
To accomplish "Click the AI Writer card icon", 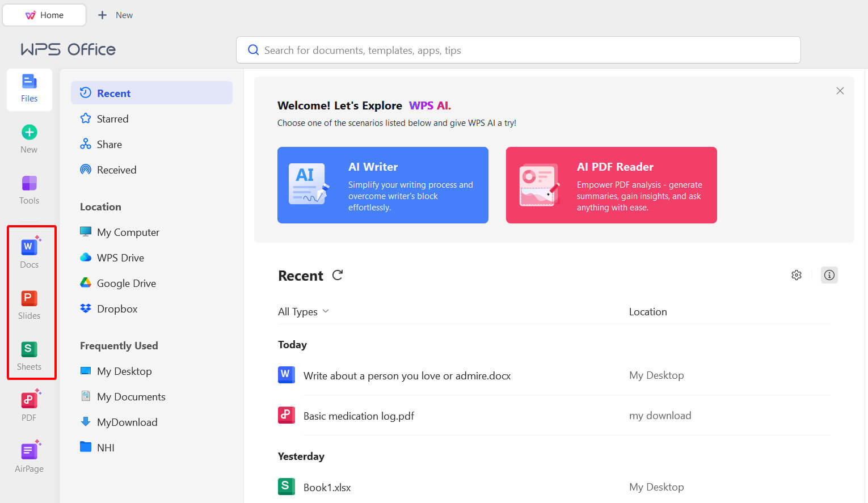I will (x=308, y=184).
